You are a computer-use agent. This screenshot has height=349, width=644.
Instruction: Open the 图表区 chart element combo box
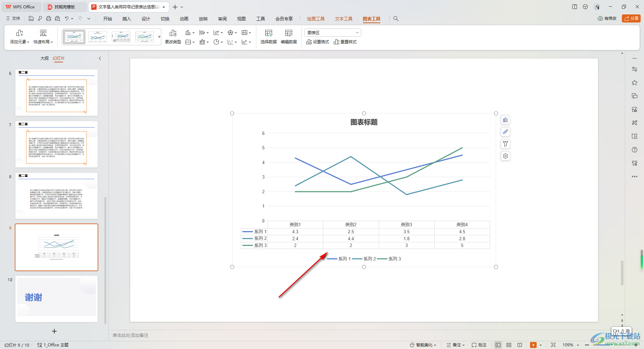[x=333, y=33]
